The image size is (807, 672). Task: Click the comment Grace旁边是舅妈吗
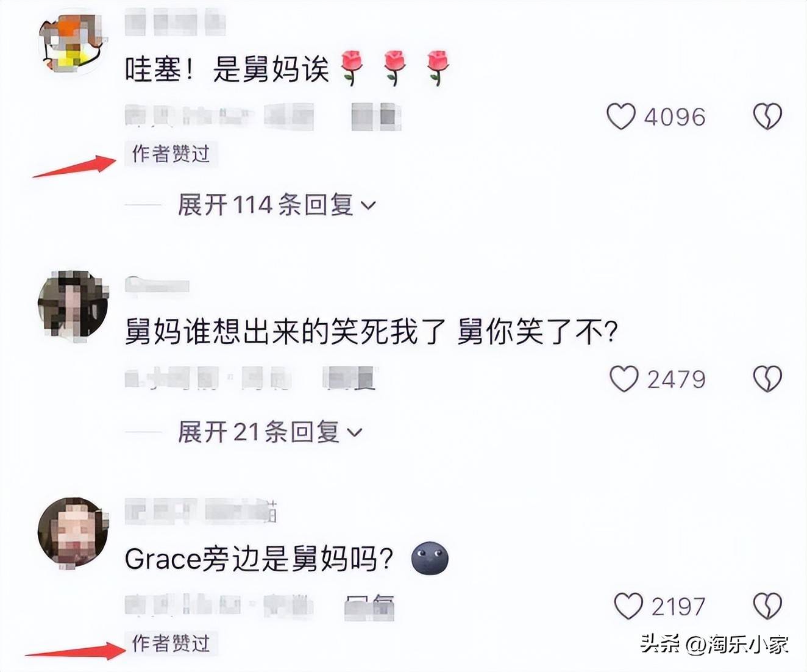(259, 559)
